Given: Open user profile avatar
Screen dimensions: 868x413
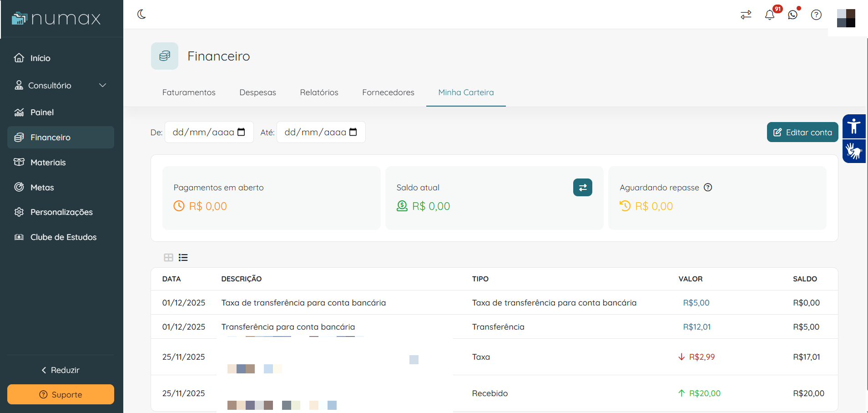Looking at the screenshot, I should 846,18.
